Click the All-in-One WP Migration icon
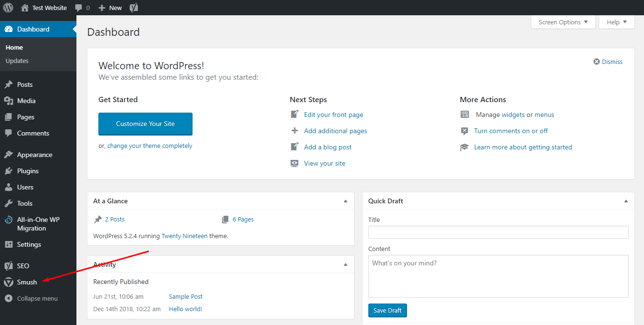644x325 pixels. pyautogui.click(x=9, y=220)
